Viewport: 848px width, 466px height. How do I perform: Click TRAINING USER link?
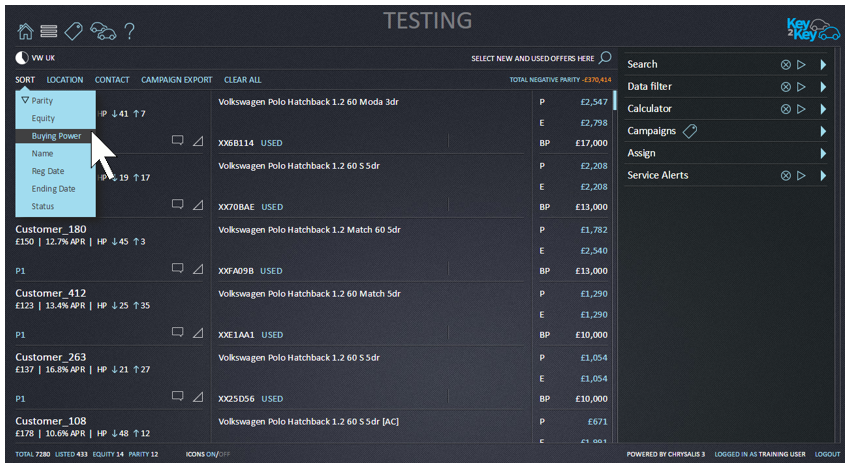point(781,454)
